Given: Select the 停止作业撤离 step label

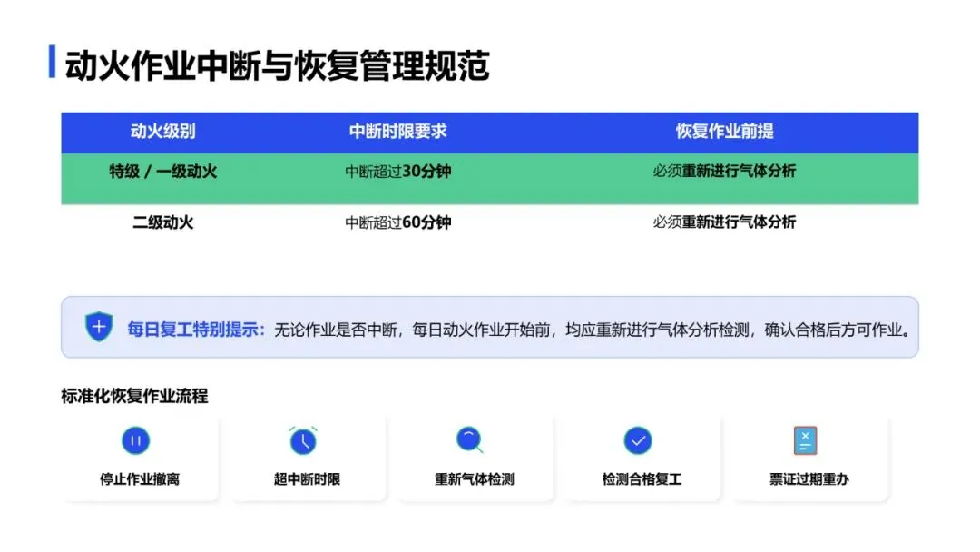Looking at the screenshot, I should click(140, 479).
